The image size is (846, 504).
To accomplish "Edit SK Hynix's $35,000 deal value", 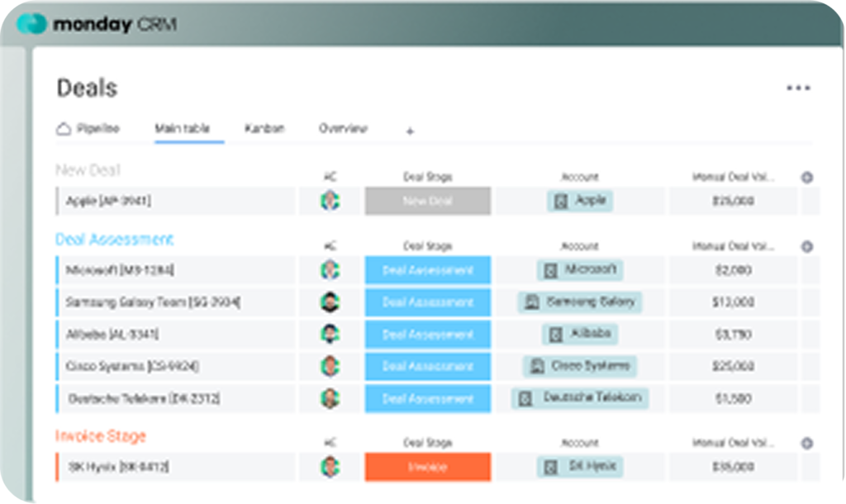I will point(734,467).
